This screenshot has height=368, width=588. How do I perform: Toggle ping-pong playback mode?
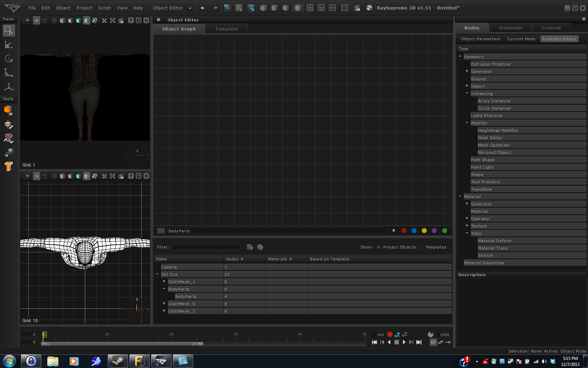pos(441,342)
